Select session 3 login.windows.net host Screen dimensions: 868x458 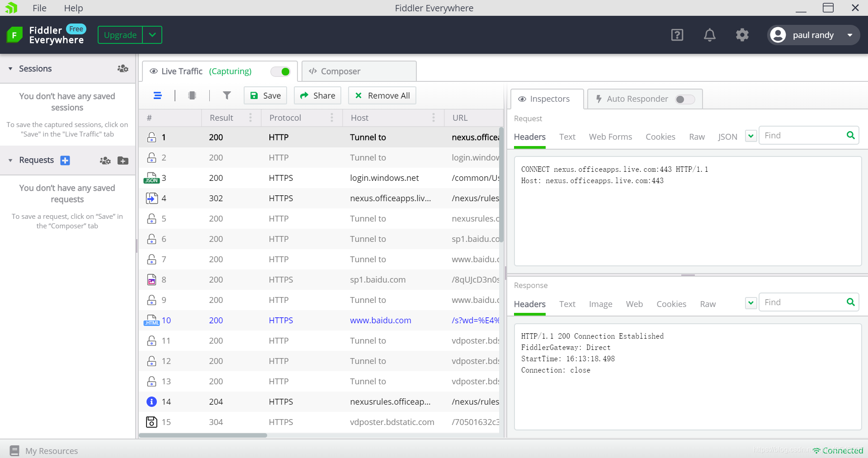(384, 178)
